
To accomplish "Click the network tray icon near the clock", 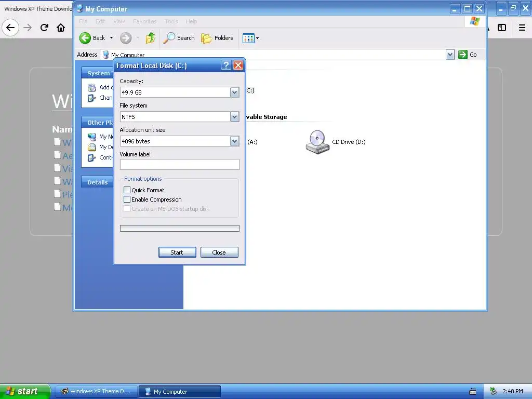I will point(494,391).
